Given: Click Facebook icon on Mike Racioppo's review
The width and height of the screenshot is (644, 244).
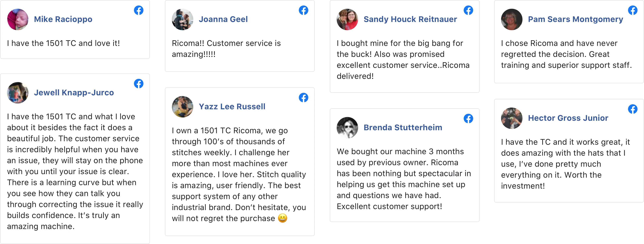Looking at the screenshot, I should coord(139,10).
